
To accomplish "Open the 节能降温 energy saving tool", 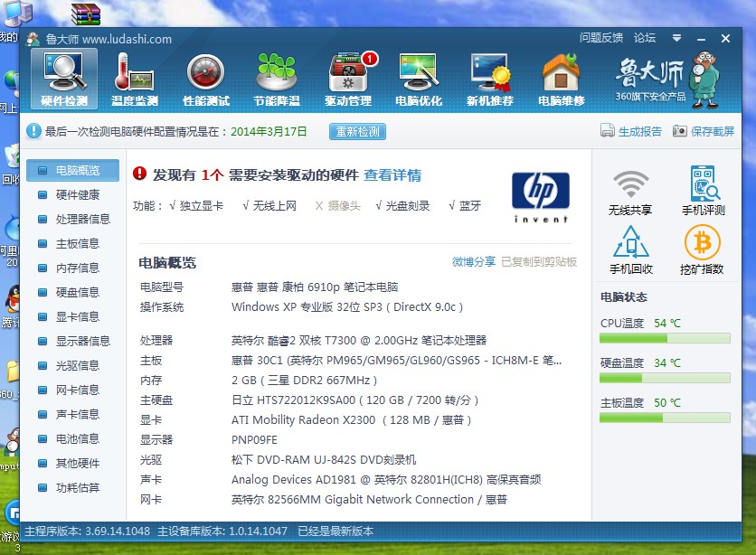I will click(x=277, y=79).
